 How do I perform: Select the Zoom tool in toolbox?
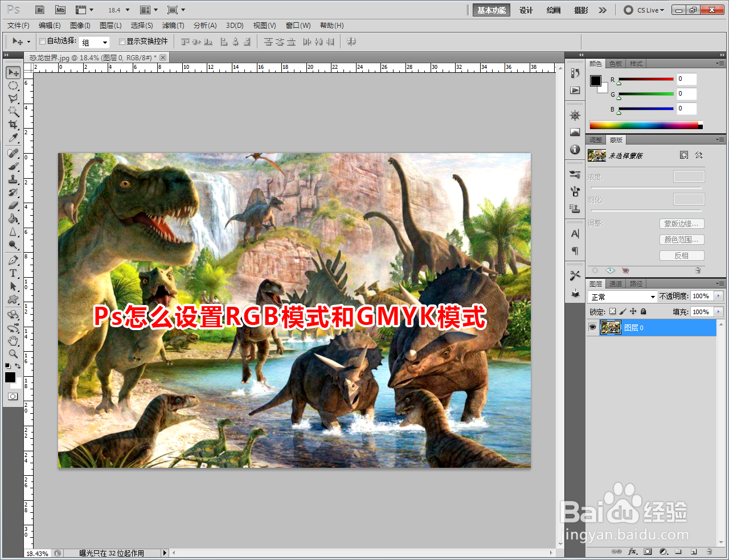pos(13,354)
